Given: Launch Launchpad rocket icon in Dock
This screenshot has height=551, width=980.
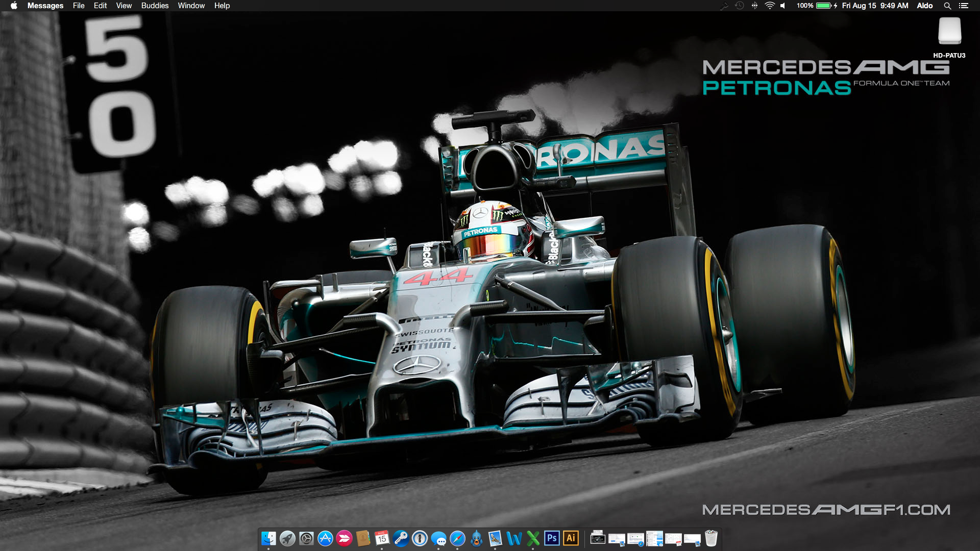Looking at the screenshot, I should (x=287, y=538).
